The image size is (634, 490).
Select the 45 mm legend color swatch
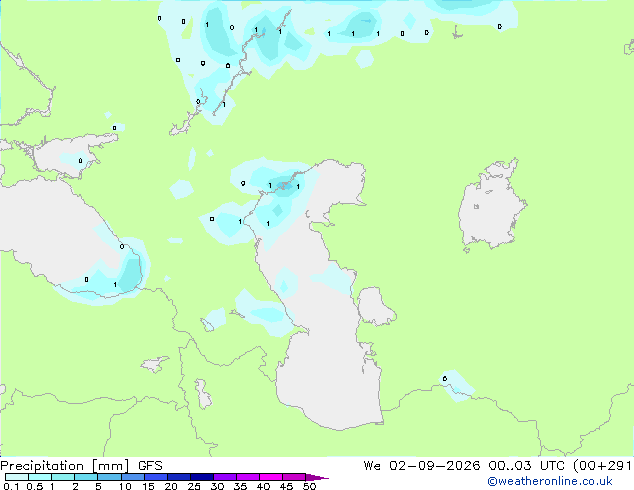click(293, 477)
